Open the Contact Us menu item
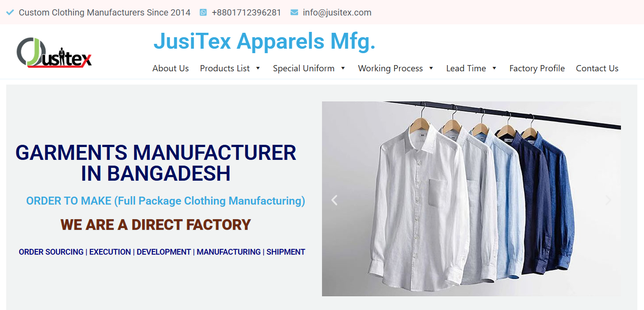This screenshot has width=644, height=310. point(597,68)
